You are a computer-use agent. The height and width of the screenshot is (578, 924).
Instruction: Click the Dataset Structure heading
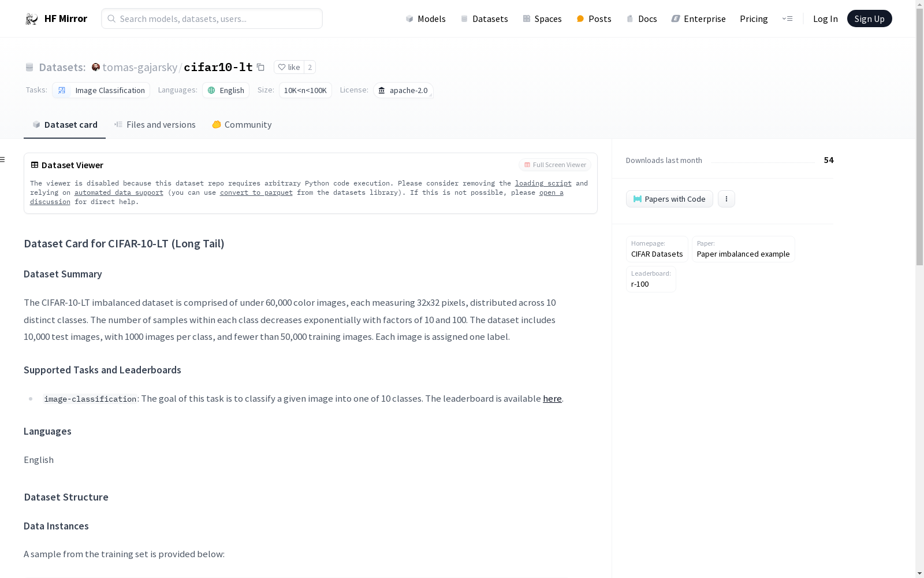[x=66, y=497]
